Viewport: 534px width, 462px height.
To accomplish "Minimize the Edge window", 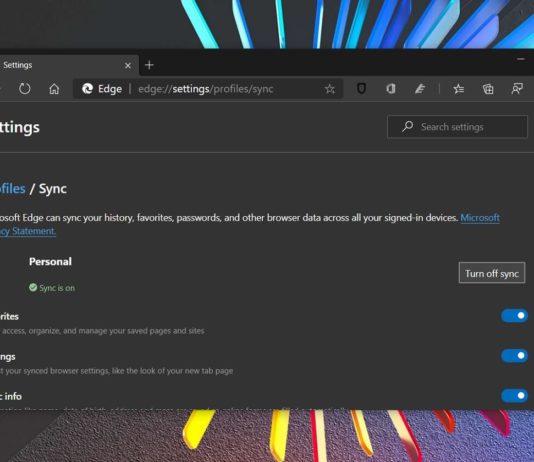I will click(x=521, y=59).
